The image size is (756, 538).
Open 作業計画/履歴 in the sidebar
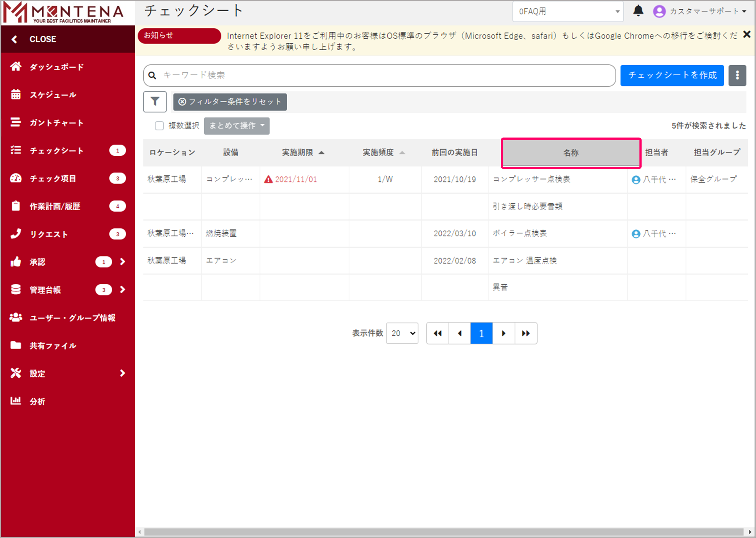click(x=55, y=206)
